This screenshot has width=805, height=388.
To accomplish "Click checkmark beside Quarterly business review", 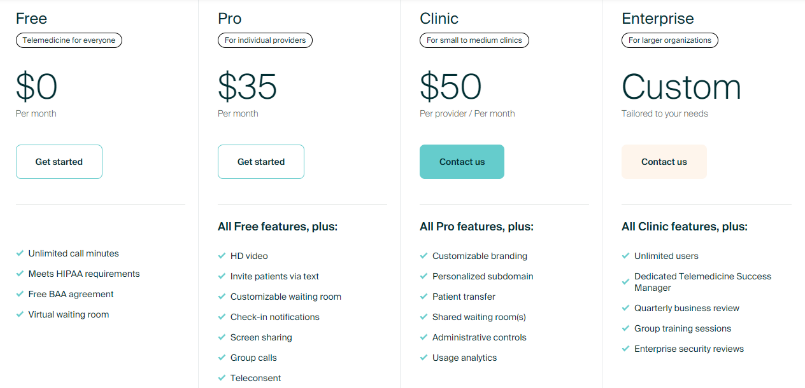I will point(625,308).
